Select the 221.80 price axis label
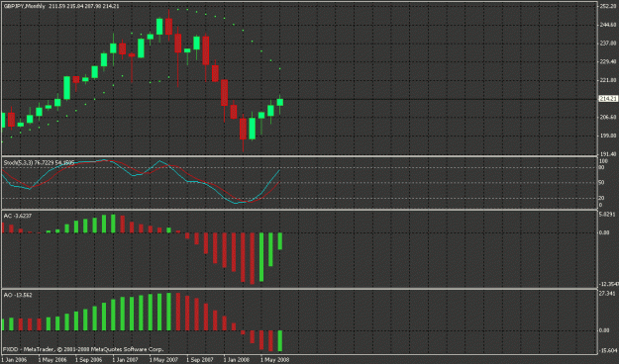The height and width of the screenshot is (364, 619). (608, 80)
